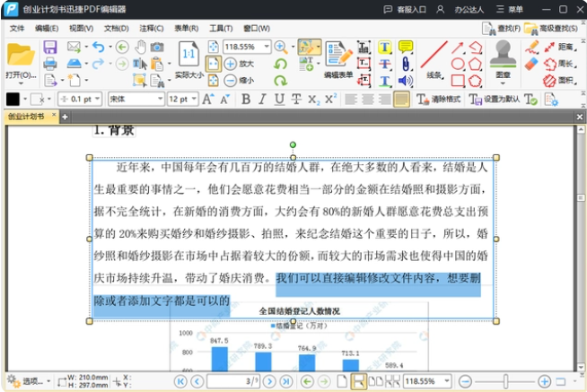Select the Eraser tool
This screenshot has width=587, height=392.
click(531, 64)
